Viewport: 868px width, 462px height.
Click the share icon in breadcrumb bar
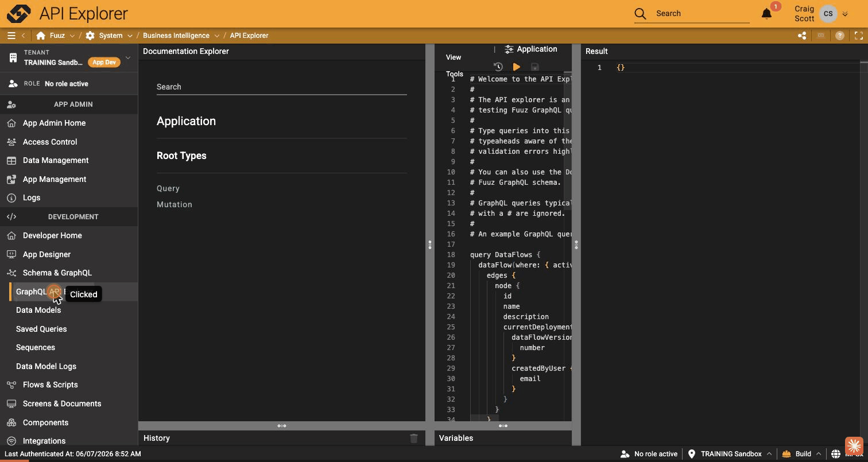(802, 36)
